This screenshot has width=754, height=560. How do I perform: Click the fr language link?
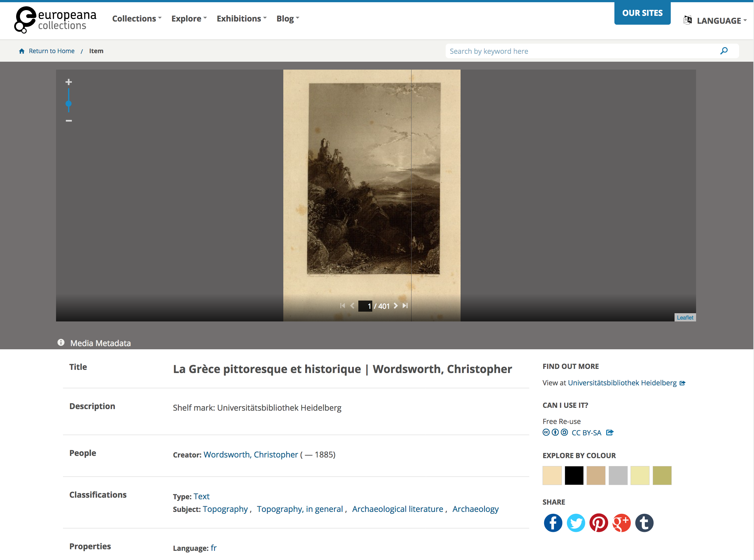pyautogui.click(x=213, y=548)
